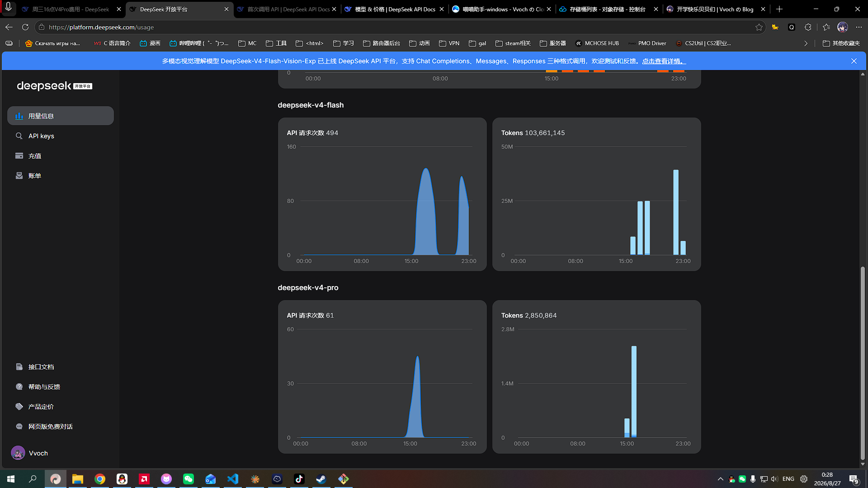Image resolution: width=868 pixels, height=488 pixels.
Task: Open the API keys sidebar item
Action: point(61,136)
